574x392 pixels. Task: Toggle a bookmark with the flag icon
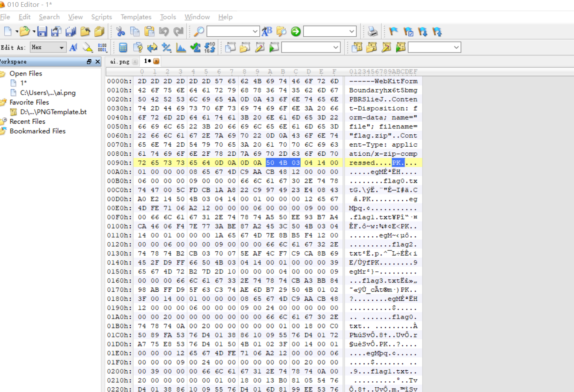pos(394,31)
